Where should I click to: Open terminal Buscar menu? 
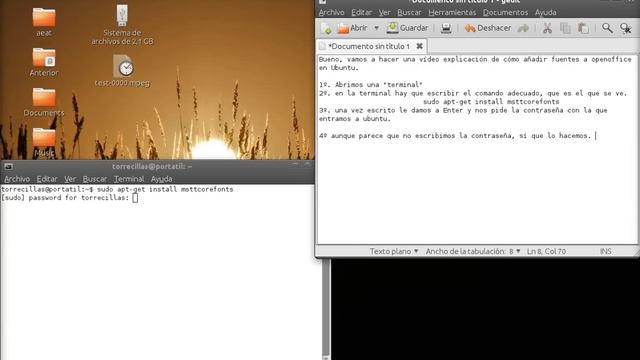[x=95, y=179]
